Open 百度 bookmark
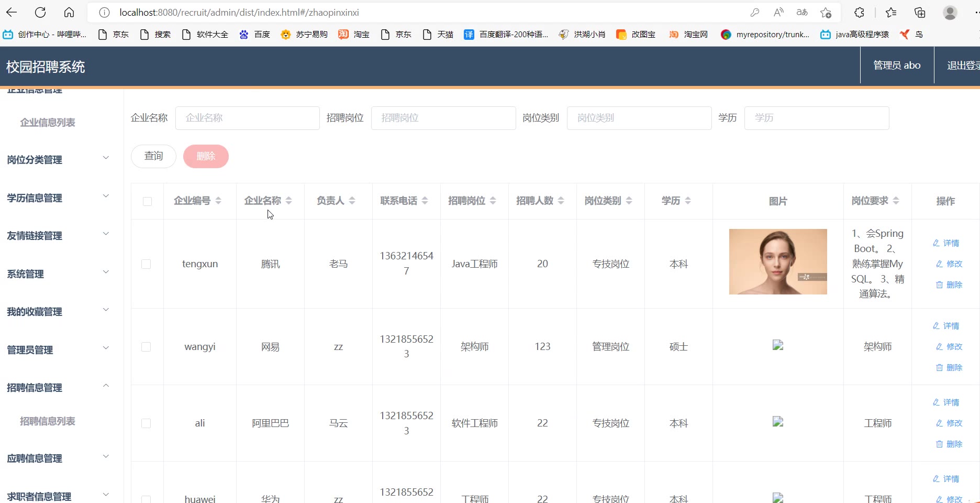This screenshot has width=980, height=503. (x=254, y=35)
